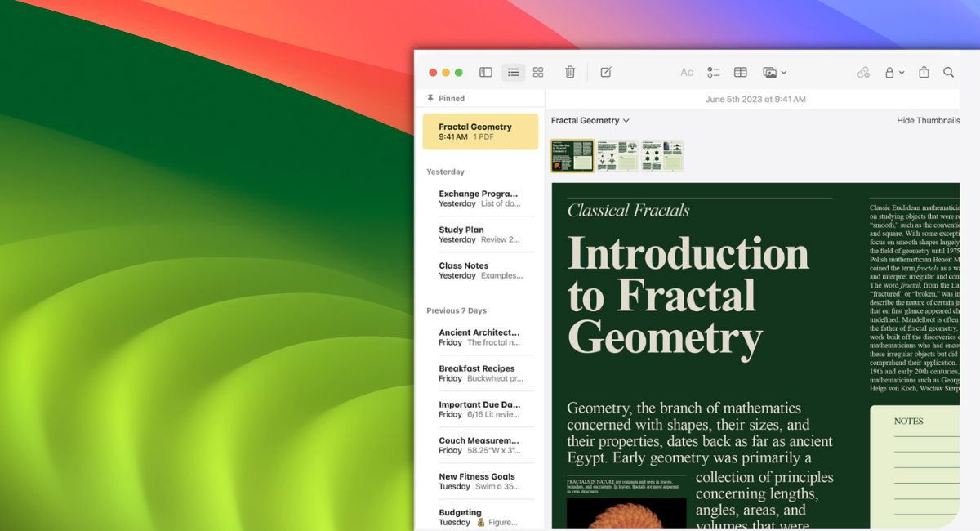Create a new note with the compose icon
Screen dimensions: 980x531
click(605, 72)
